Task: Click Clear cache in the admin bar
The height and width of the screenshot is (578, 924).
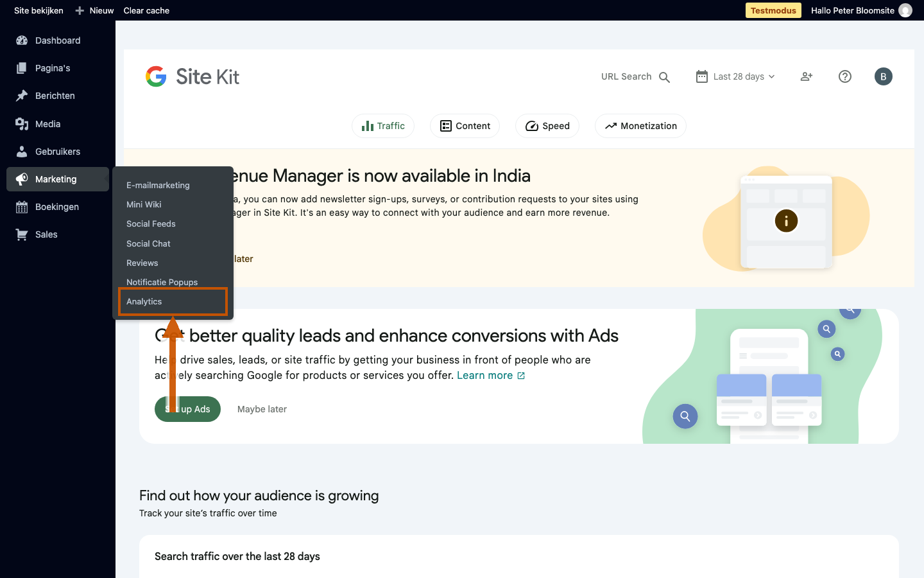Action: tap(146, 10)
